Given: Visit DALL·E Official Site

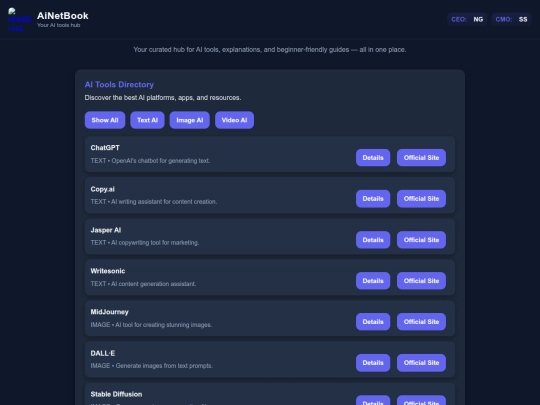Looking at the screenshot, I should click(422, 363).
